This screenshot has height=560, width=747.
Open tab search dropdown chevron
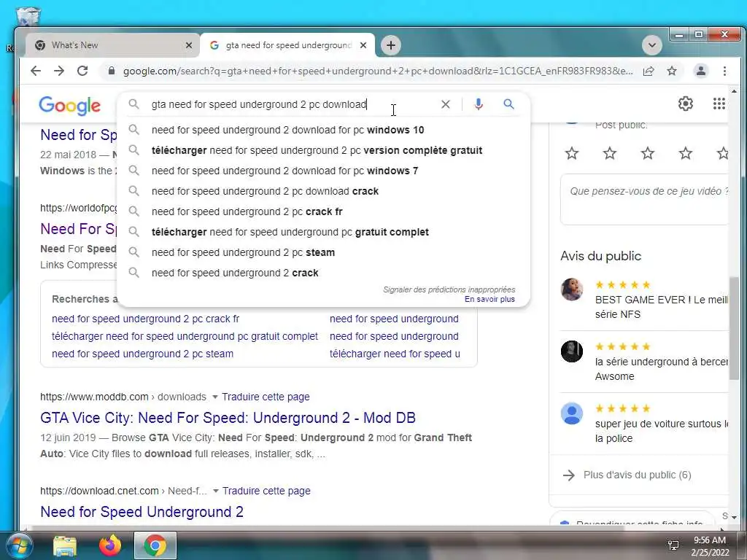click(651, 45)
